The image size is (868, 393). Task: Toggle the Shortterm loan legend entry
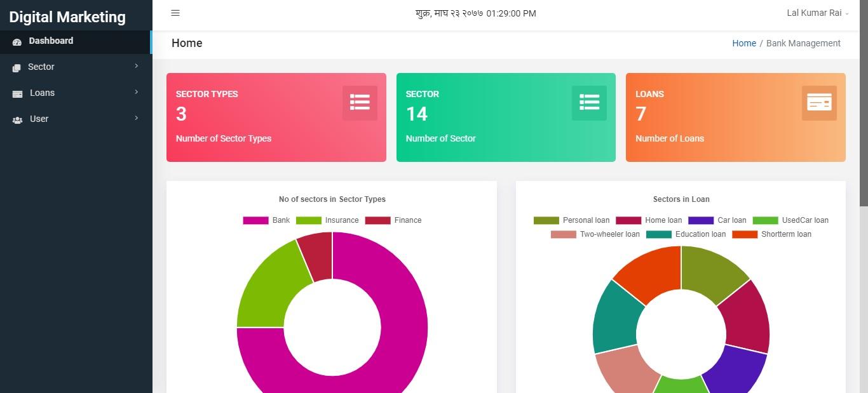(x=772, y=234)
